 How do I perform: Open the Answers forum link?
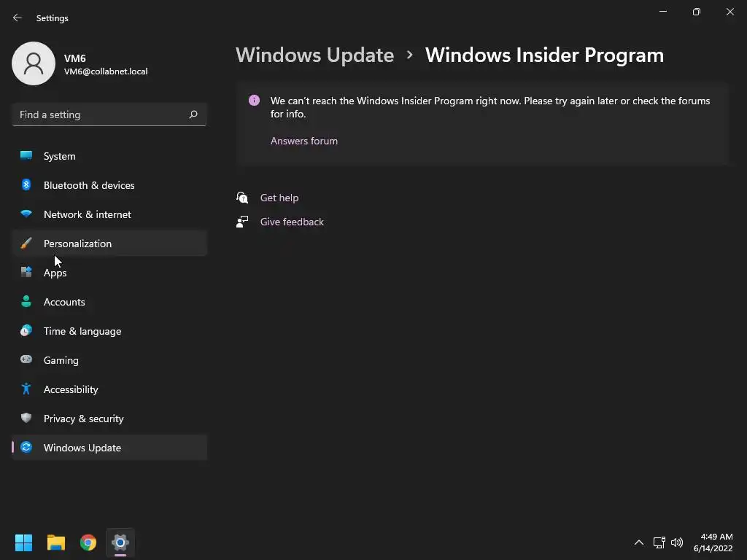304,141
